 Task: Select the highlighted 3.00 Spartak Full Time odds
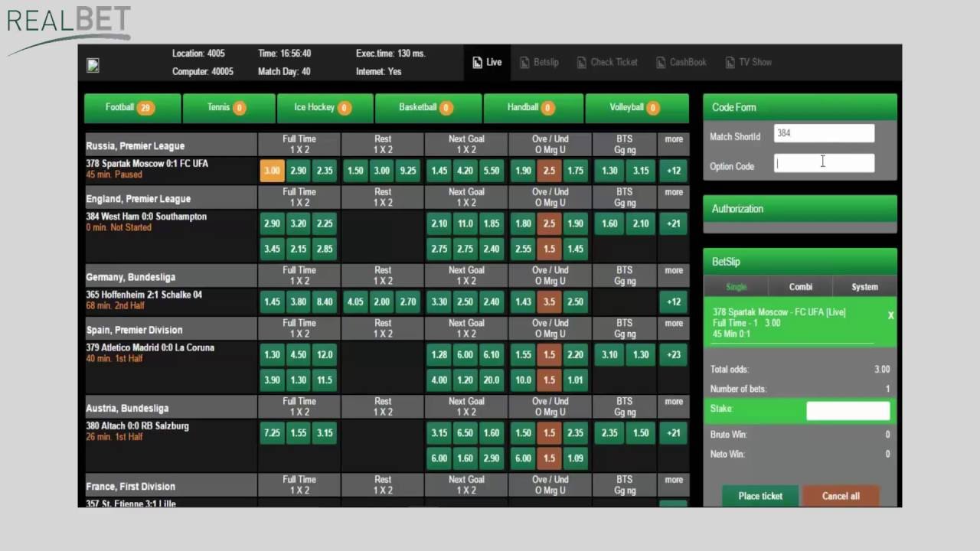[x=272, y=171]
